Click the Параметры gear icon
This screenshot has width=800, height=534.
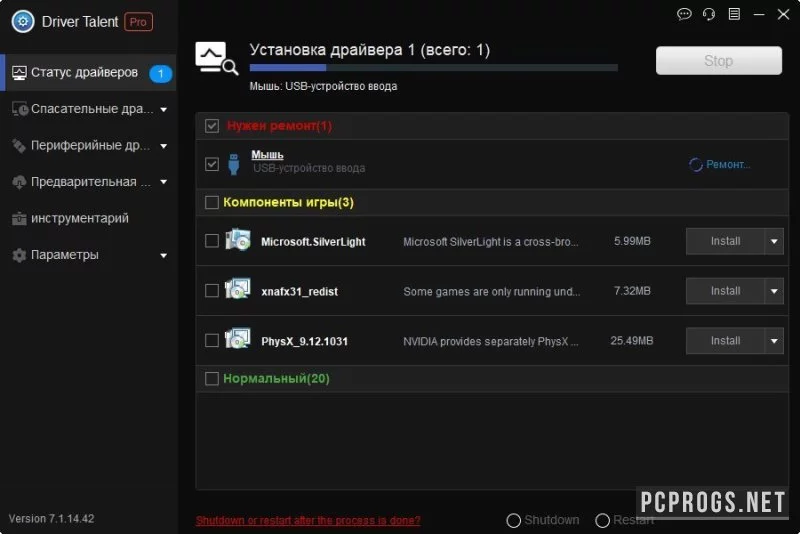(19, 255)
